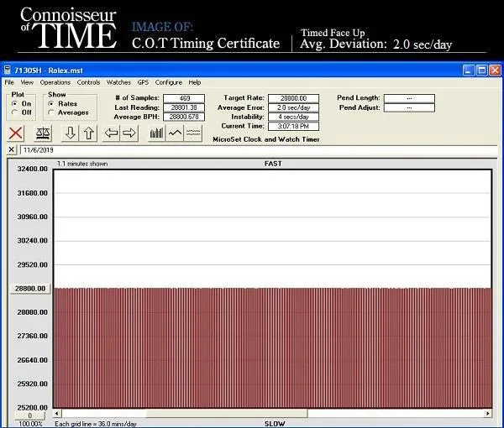
Task: Click the Average Error field
Action: coord(293,107)
